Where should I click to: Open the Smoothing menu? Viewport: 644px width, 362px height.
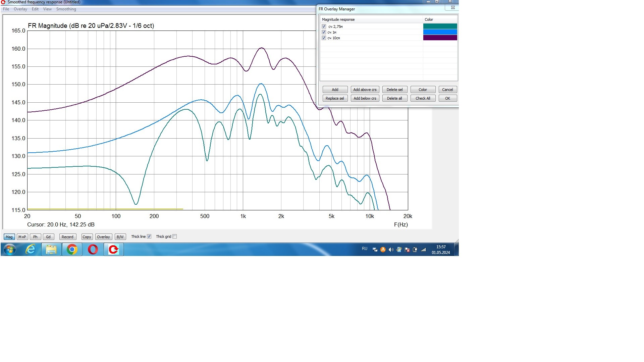66,9
